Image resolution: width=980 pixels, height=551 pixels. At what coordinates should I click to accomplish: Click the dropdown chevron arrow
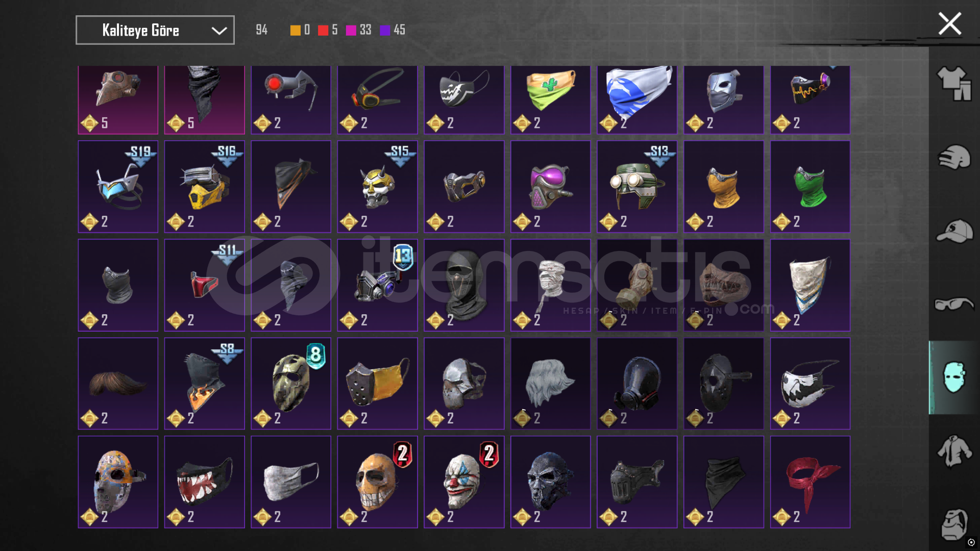click(x=219, y=31)
